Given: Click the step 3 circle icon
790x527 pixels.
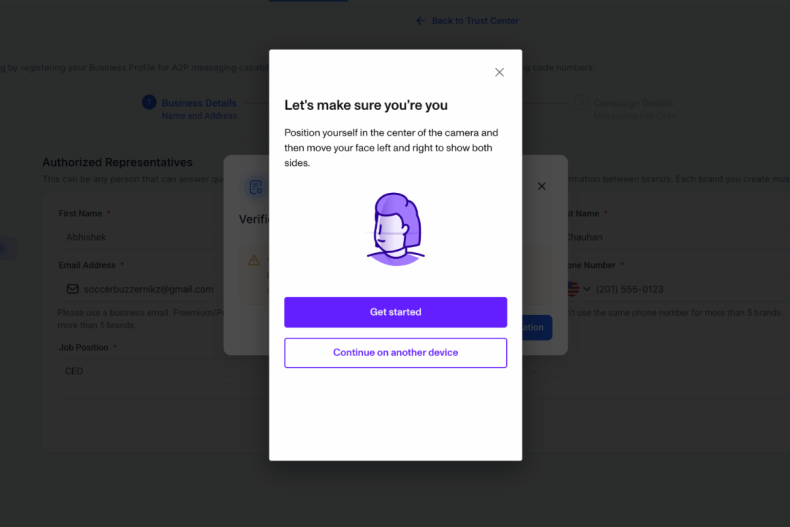Looking at the screenshot, I should (581, 102).
